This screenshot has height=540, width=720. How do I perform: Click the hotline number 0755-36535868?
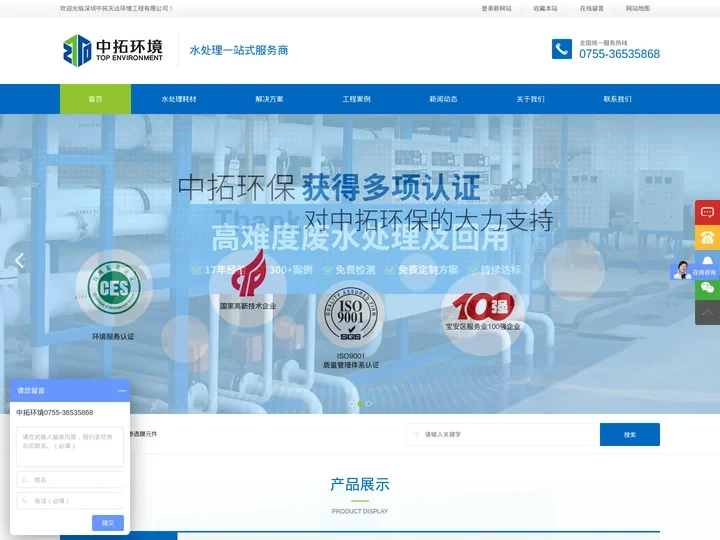pyautogui.click(x=619, y=54)
